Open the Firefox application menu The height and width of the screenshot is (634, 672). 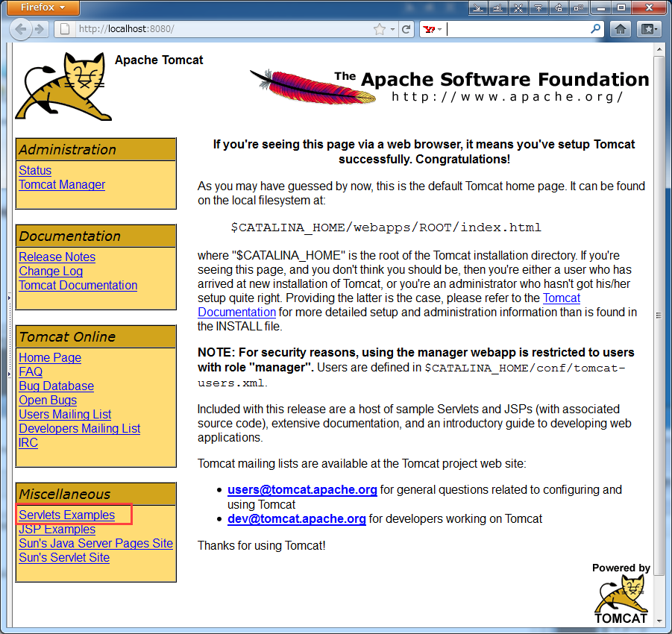pyautogui.click(x=43, y=7)
